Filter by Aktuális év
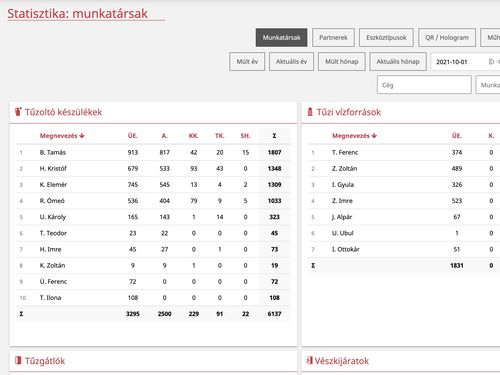The height and width of the screenshot is (375, 500). tap(291, 61)
